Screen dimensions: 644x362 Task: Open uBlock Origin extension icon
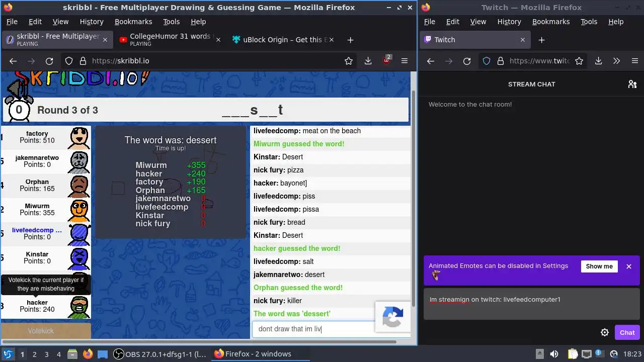tap(386, 60)
